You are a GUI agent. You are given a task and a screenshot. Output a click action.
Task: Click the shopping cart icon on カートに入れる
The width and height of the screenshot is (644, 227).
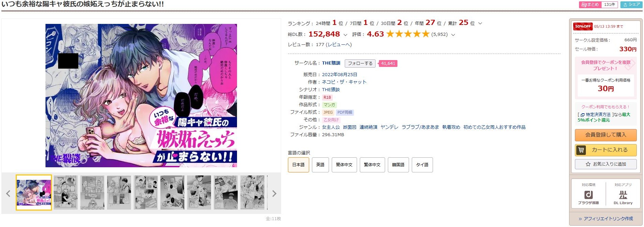coord(581,150)
